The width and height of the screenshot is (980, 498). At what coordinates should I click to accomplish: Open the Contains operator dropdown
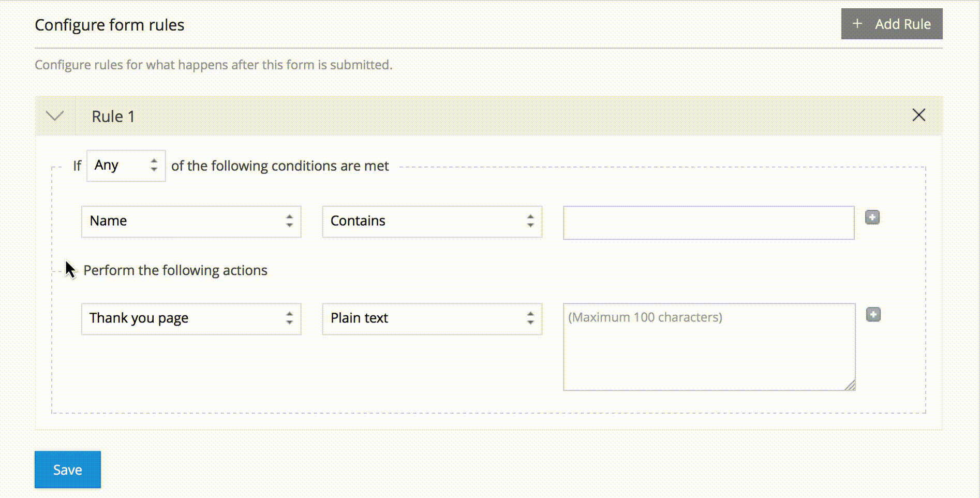(432, 222)
